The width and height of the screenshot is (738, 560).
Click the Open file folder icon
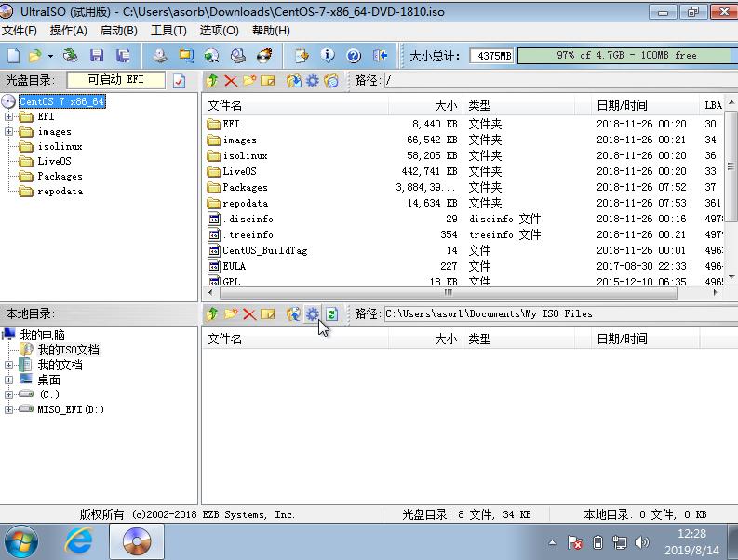pyautogui.click(x=34, y=56)
